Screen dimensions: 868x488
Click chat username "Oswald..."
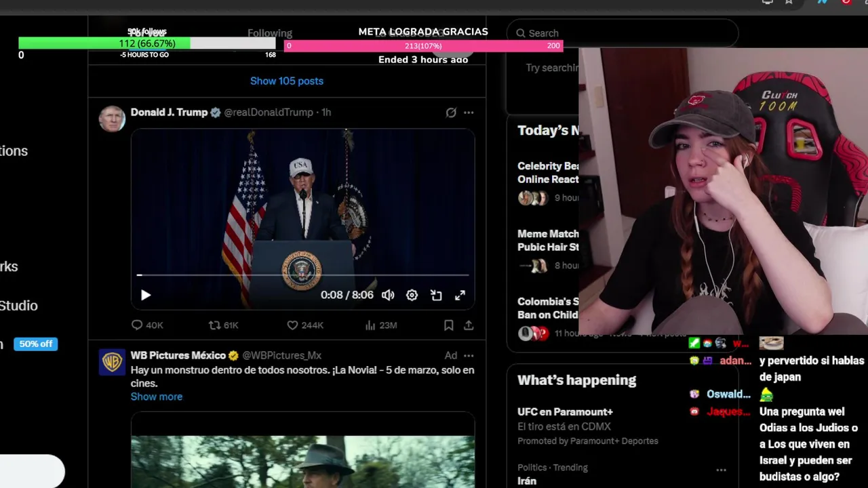[729, 394]
